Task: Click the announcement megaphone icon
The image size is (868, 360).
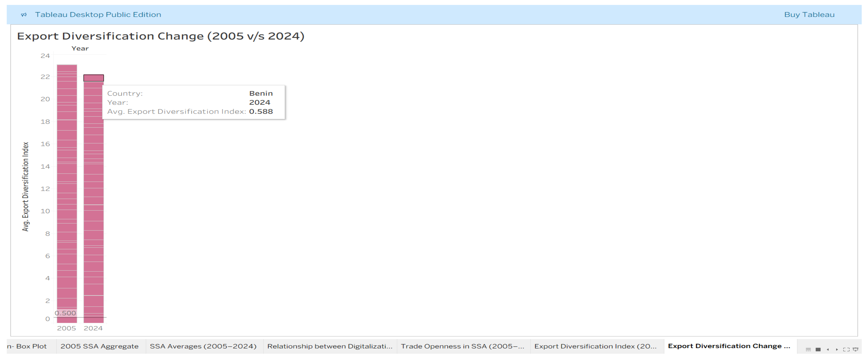Action: pyautogui.click(x=23, y=15)
